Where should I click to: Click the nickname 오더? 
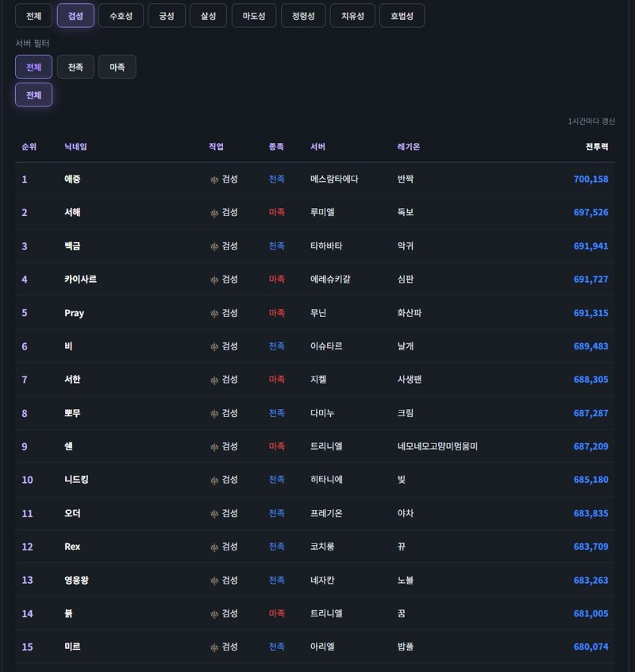tap(72, 513)
